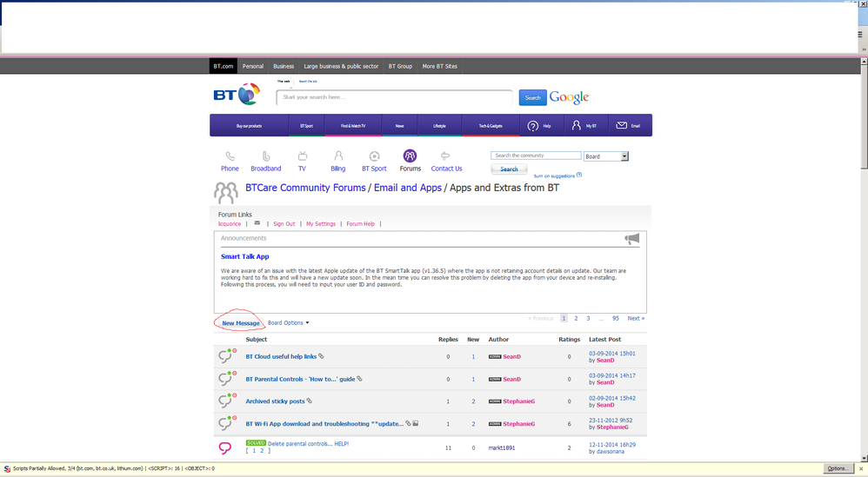Select the TV icon
Viewport: 868px width, 477px height.
pos(303,156)
